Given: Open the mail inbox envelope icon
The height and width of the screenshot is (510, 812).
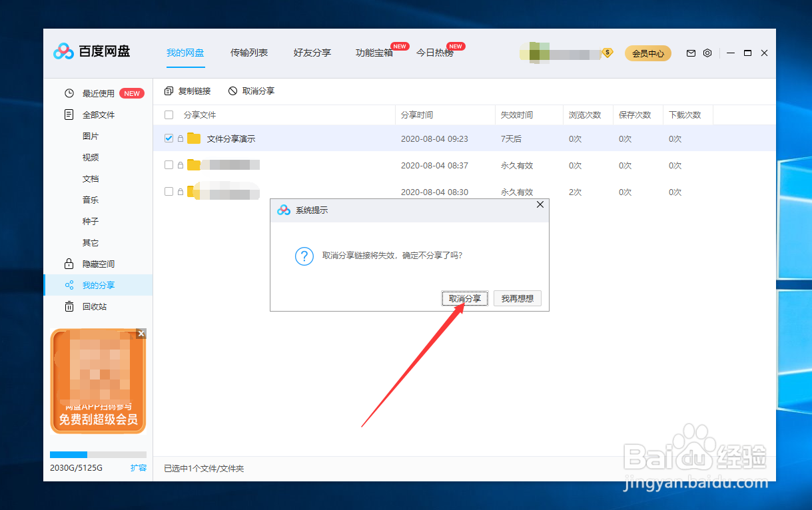Looking at the screenshot, I should (x=691, y=53).
